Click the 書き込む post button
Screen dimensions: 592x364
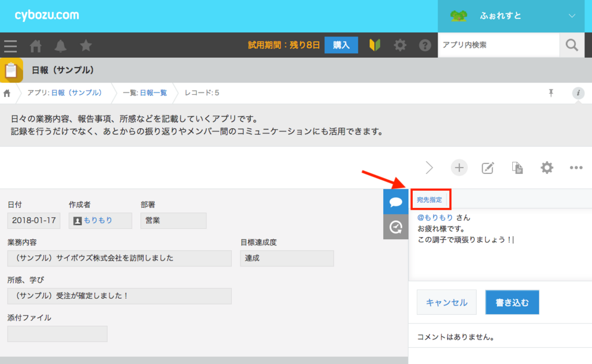(x=512, y=302)
